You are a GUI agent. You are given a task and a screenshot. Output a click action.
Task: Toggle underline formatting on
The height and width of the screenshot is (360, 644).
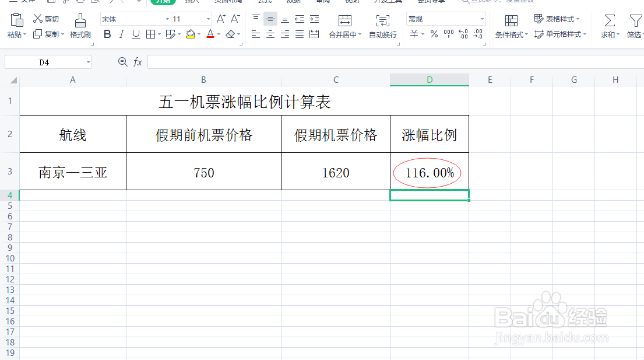[135, 33]
